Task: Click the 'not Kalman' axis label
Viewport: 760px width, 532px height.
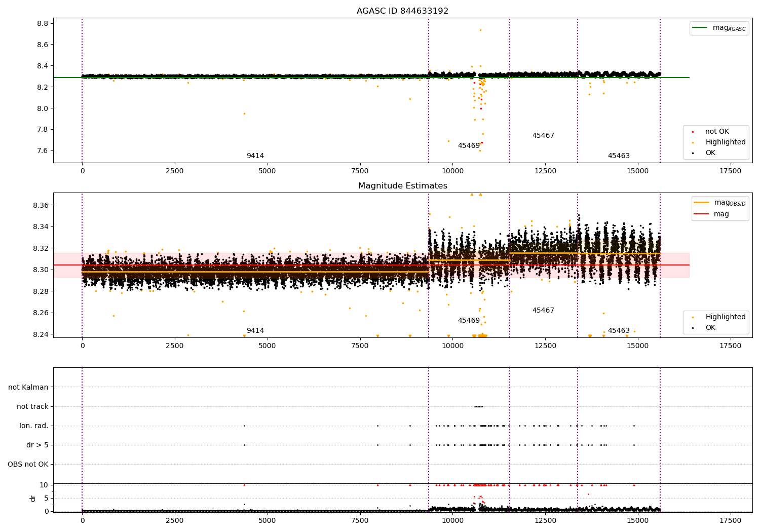Action: coord(28,388)
